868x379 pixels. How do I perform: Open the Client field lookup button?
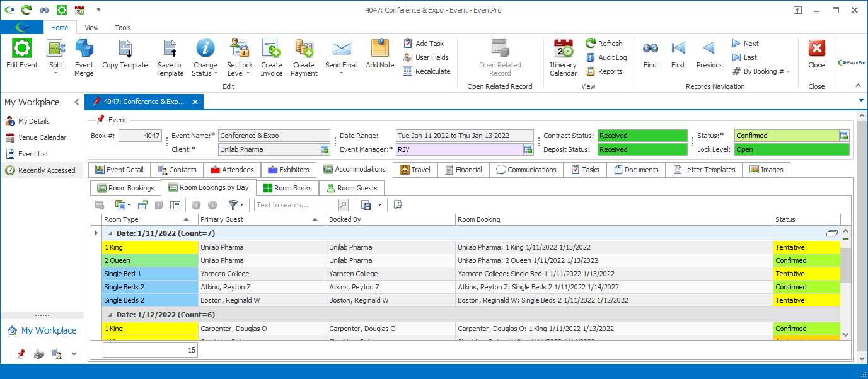click(x=325, y=149)
